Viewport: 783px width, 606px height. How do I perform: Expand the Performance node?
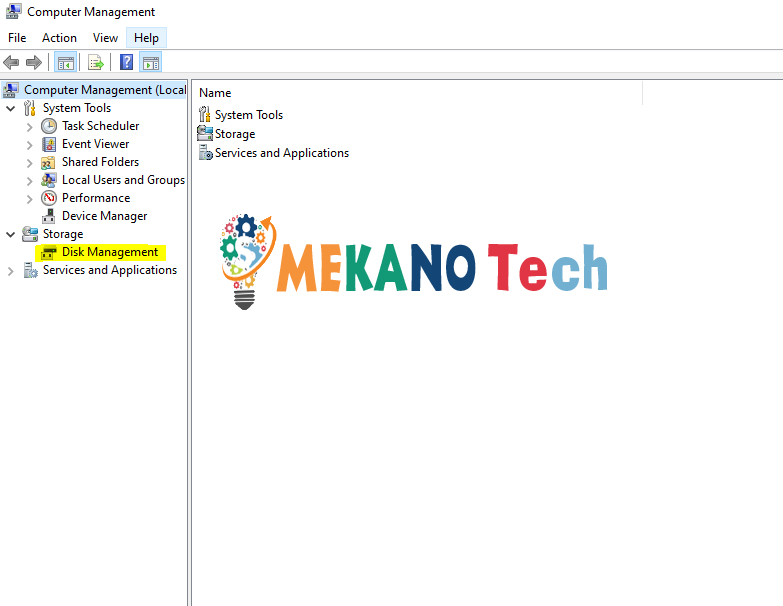[x=29, y=199]
